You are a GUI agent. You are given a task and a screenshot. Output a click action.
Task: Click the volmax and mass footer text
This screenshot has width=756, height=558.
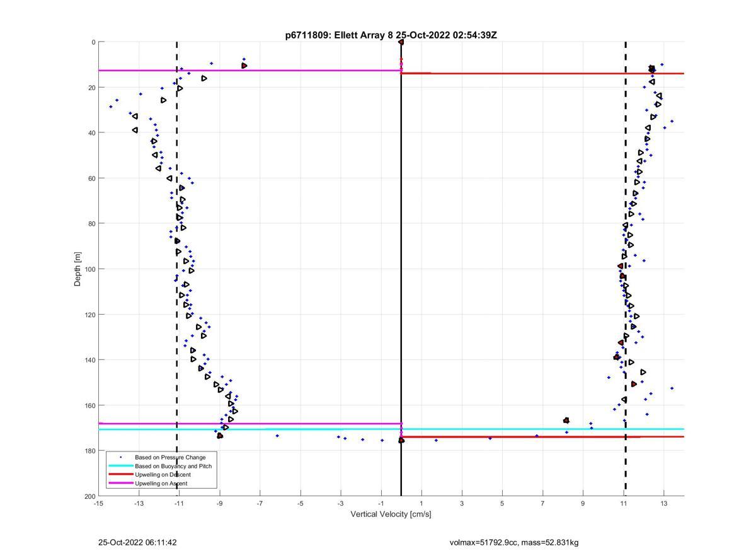514,542
